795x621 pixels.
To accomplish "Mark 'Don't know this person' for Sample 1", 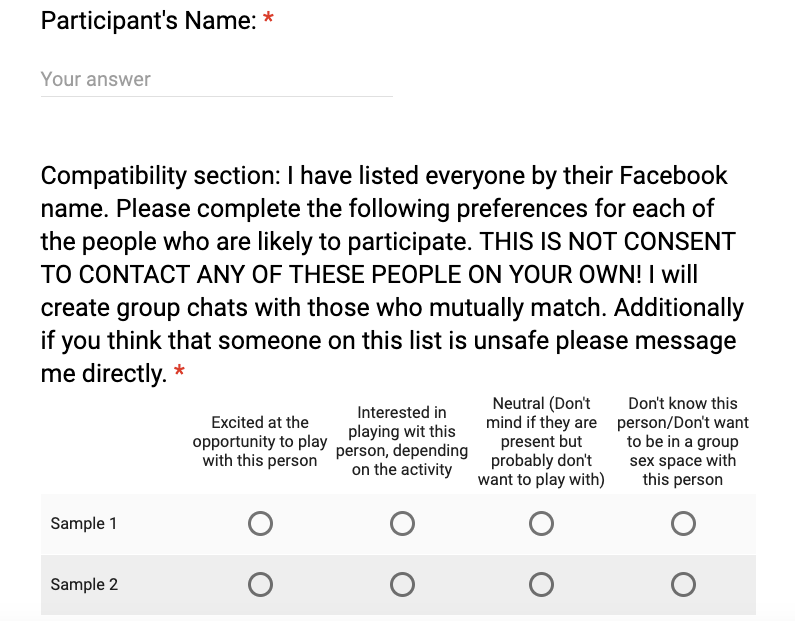I will pyautogui.click(x=683, y=524).
